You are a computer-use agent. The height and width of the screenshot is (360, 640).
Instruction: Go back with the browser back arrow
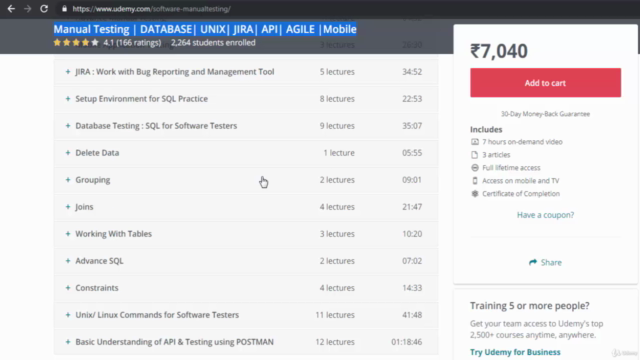(x=11, y=9)
